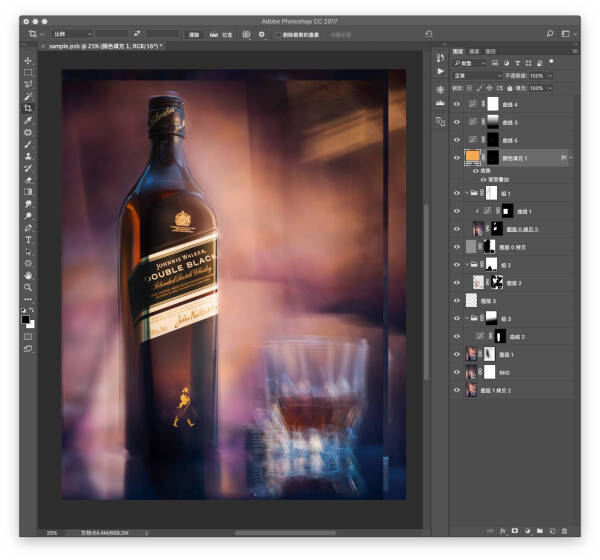Open layer filter 类型 dropdown
This screenshot has height=560, width=600.
pos(470,63)
